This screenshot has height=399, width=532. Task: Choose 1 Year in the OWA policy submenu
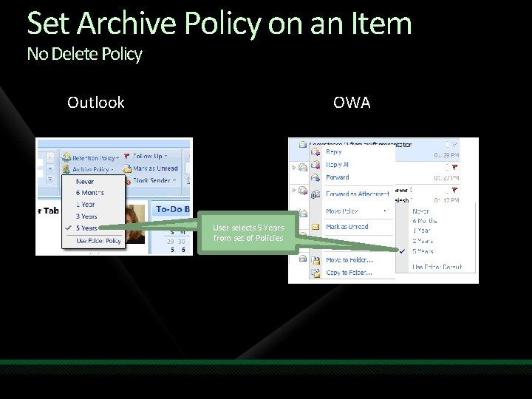421,231
